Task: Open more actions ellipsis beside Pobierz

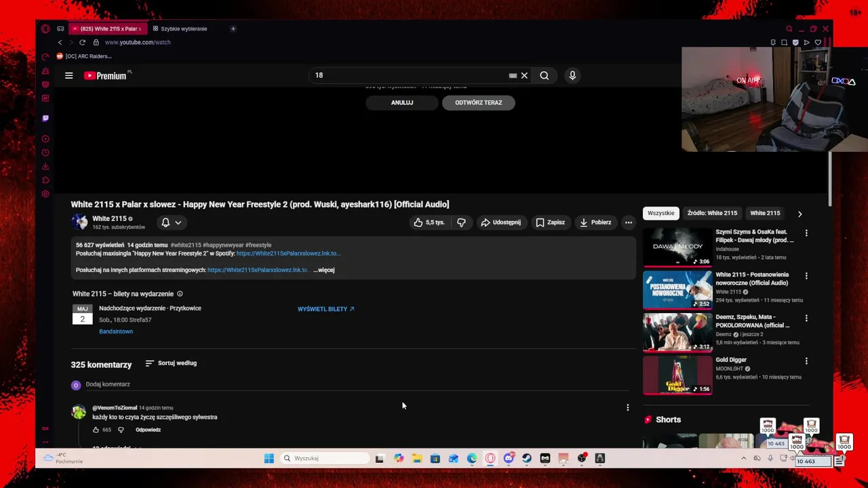Action: (x=629, y=222)
